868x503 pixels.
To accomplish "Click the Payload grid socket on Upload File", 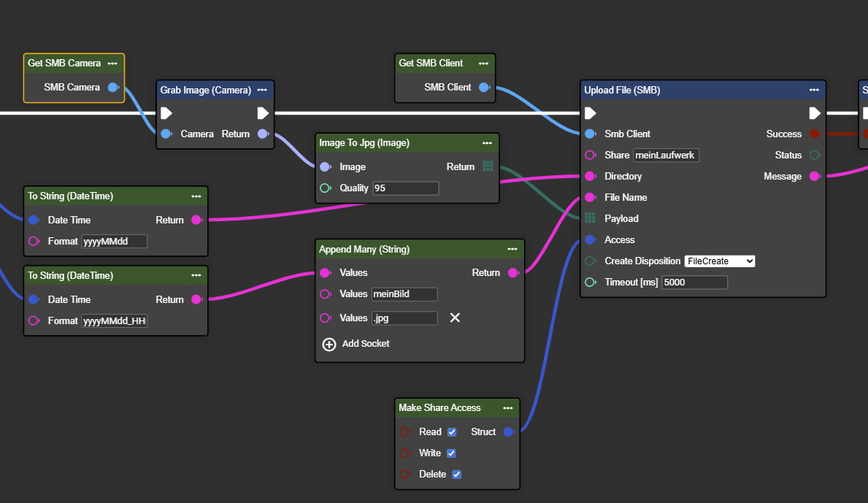I will coord(590,218).
